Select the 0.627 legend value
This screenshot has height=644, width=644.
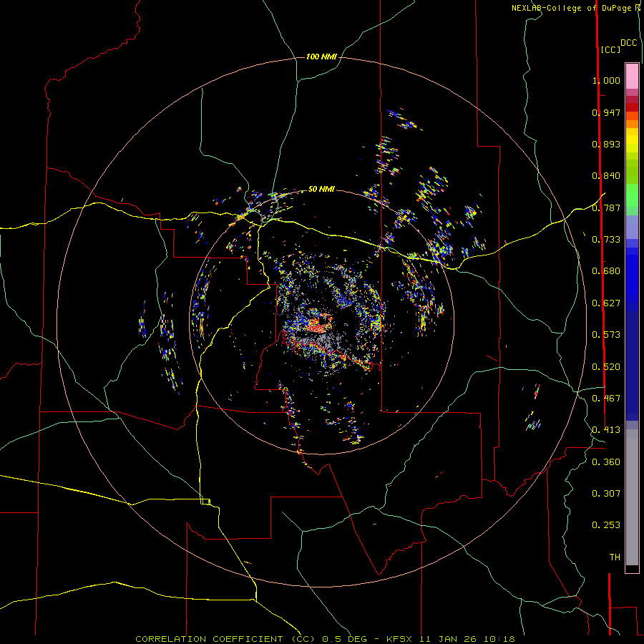pyautogui.click(x=606, y=303)
